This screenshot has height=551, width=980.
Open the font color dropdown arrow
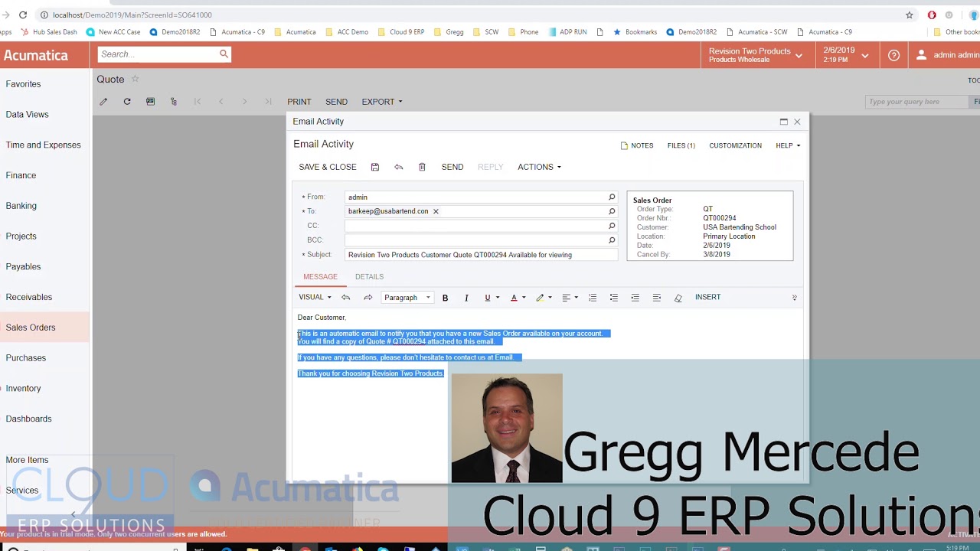point(524,298)
